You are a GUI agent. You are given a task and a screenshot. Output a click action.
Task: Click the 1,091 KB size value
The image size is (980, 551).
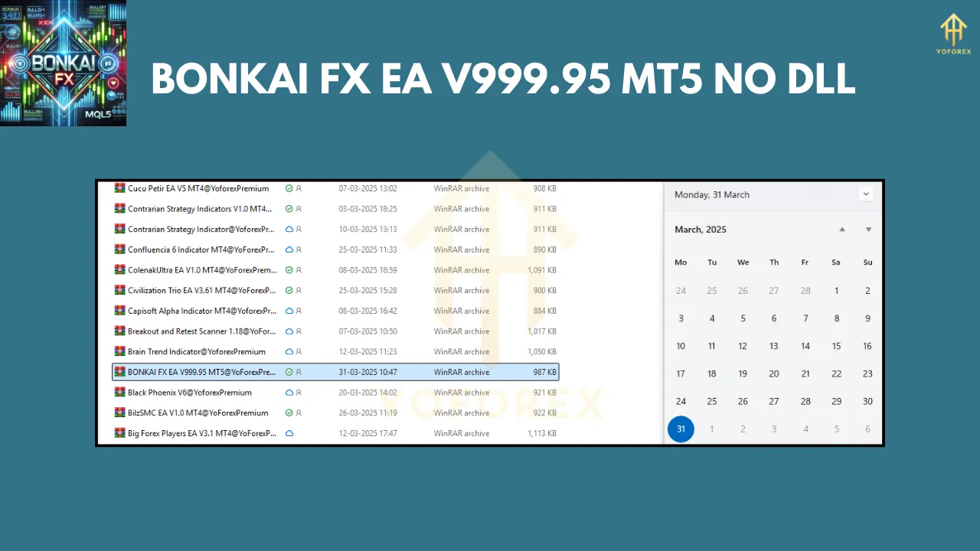pos(542,270)
